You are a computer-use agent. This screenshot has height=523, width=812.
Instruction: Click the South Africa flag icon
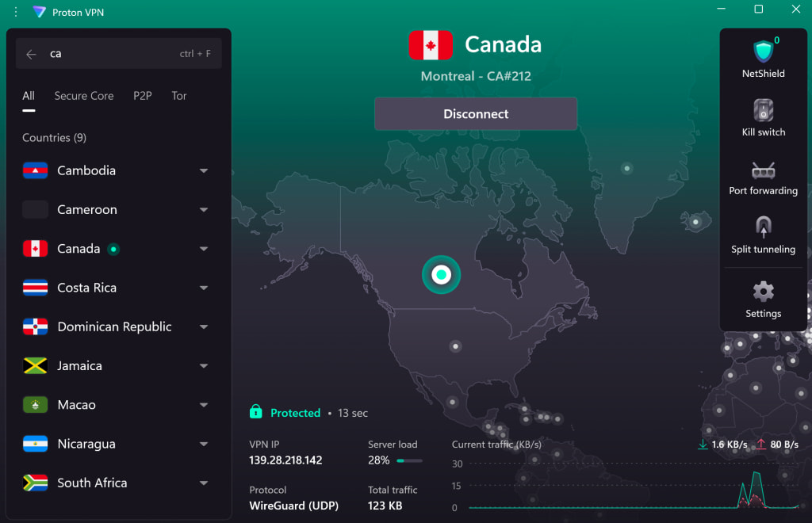click(35, 483)
